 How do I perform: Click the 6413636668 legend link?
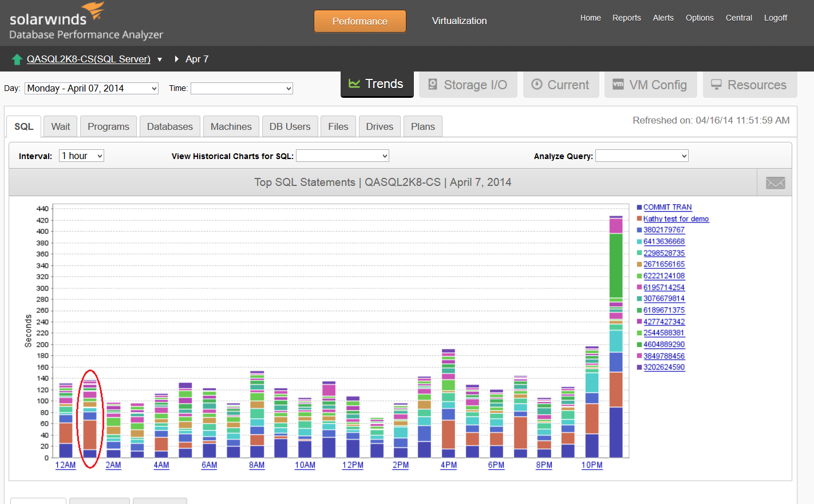[x=664, y=241]
